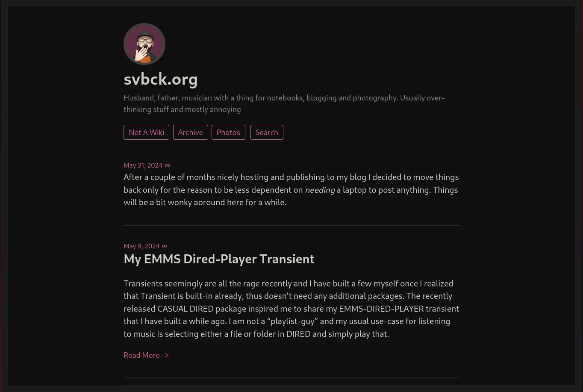Click the May 31, 2024 post date

[143, 165]
